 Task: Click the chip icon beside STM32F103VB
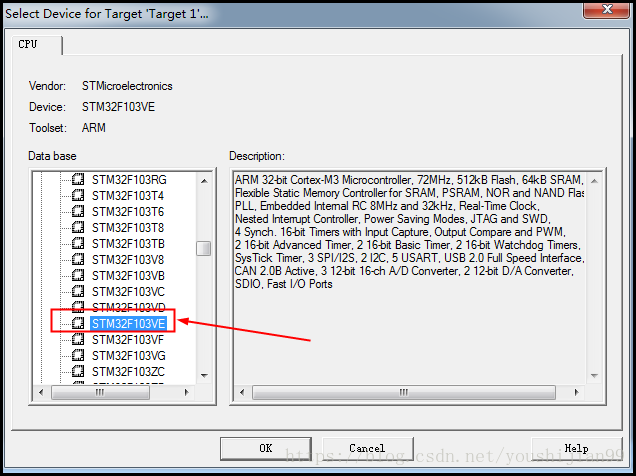(78, 275)
